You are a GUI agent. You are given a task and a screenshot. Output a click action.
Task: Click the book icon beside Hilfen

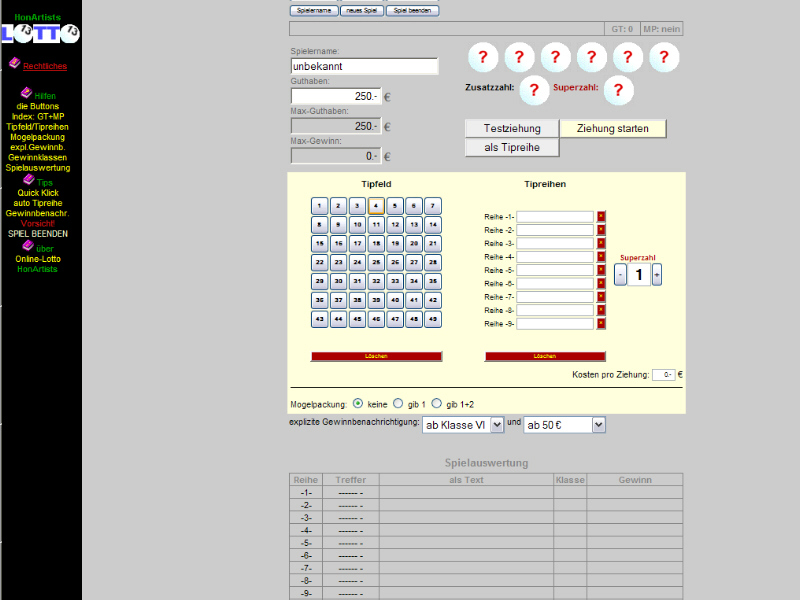click(26, 92)
